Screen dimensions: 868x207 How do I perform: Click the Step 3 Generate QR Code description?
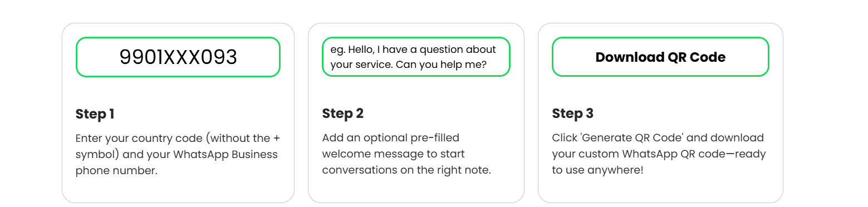tap(659, 154)
